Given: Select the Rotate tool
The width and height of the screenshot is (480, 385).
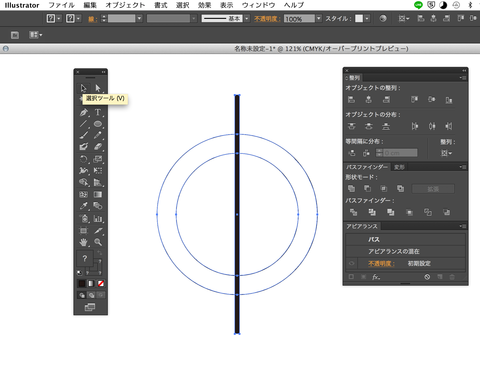Looking at the screenshot, I should coord(83,159).
